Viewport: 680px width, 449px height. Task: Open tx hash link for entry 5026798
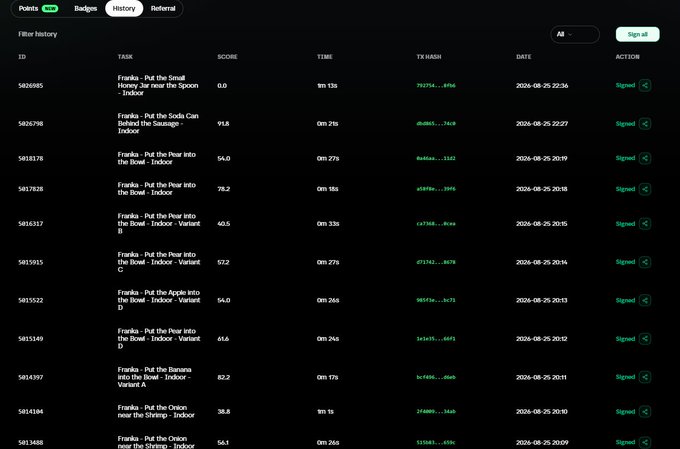coord(436,124)
